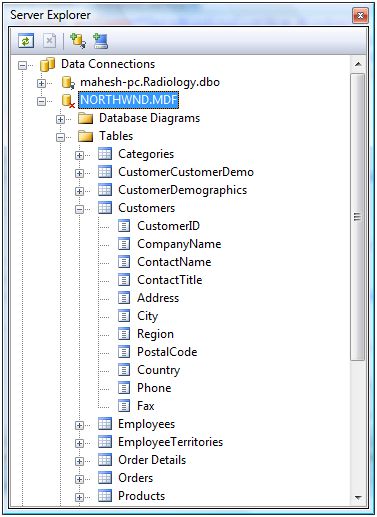Collapse the Tables folder
Image resolution: width=377 pixels, height=517 pixels.
[60, 137]
